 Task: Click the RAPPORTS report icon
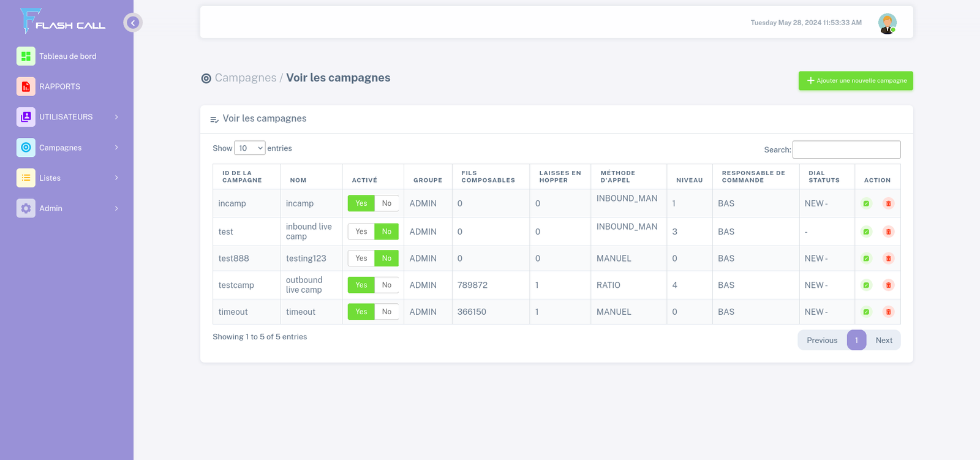click(x=26, y=86)
